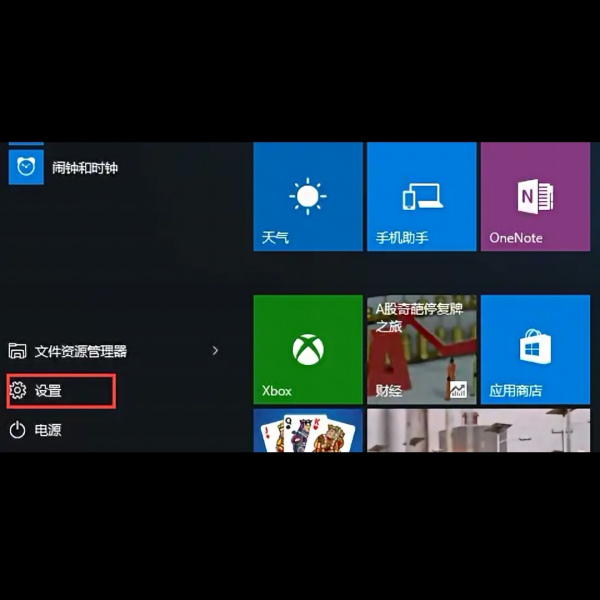Open 闹钟和时钟 from the app list

85,168
